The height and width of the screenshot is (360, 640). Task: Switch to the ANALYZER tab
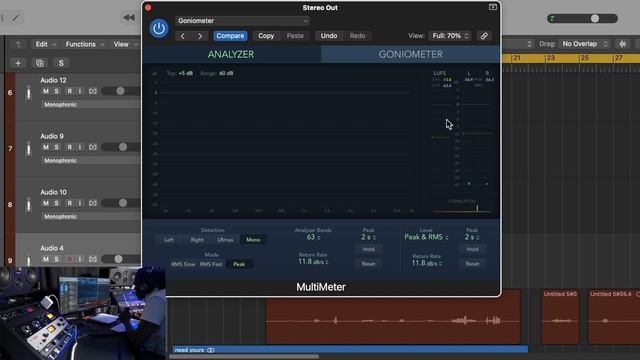tap(231, 54)
